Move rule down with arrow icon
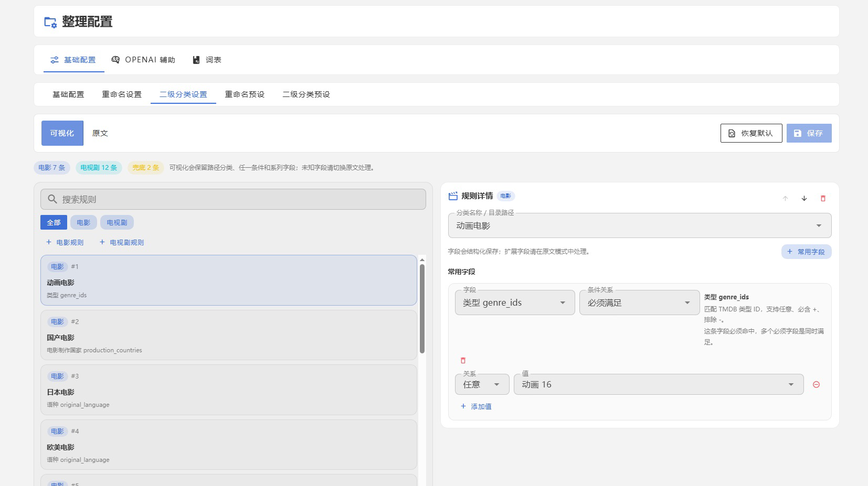 coord(804,198)
